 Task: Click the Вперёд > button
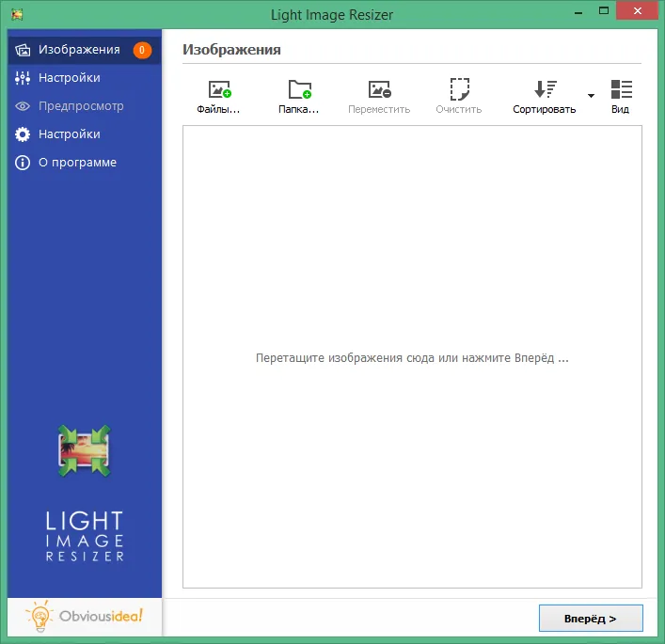click(591, 618)
